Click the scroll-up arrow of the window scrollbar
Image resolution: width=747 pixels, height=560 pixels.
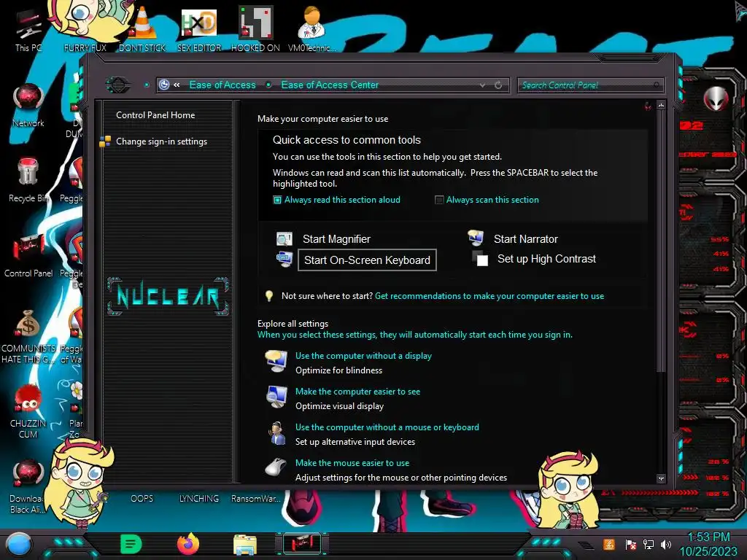click(661, 105)
